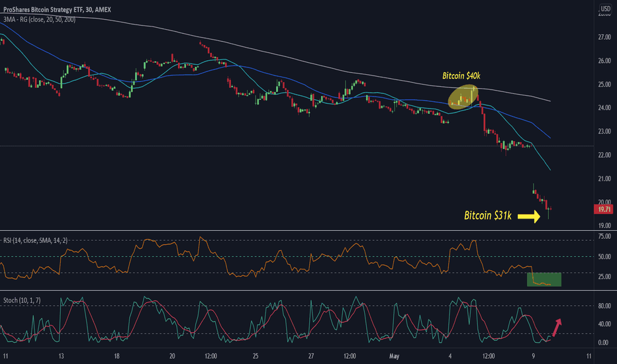Image resolution: width=617 pixels, height=364 pixels.
Task: Click the 80.00 level on Stoch scale
Action: [x=604, y=306]
